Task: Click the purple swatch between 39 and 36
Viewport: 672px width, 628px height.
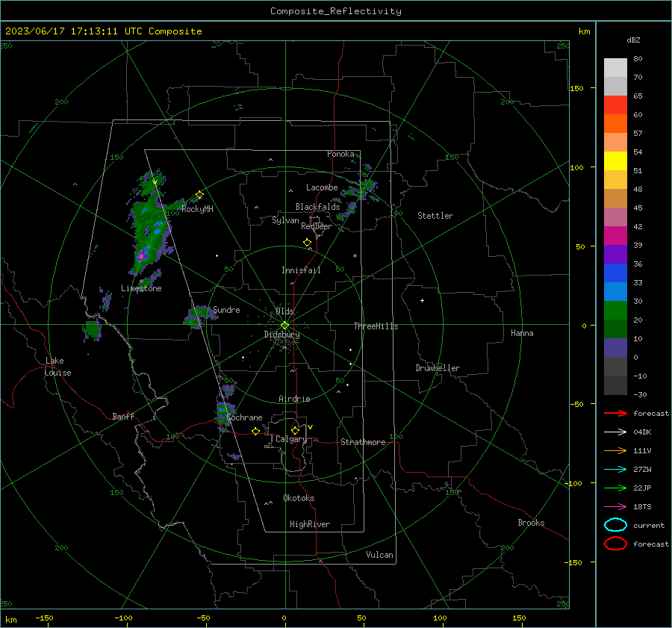Action: 615,255
